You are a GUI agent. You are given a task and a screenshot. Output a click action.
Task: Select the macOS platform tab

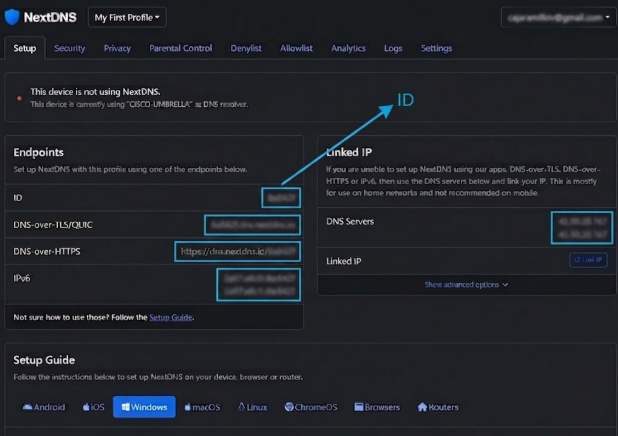tap(202, 407)
